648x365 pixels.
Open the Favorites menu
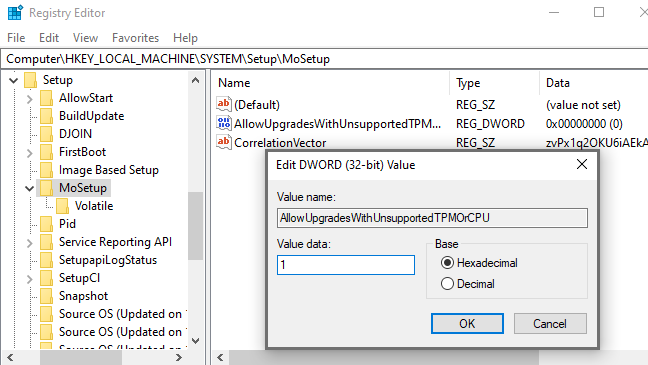pos(135,38)
